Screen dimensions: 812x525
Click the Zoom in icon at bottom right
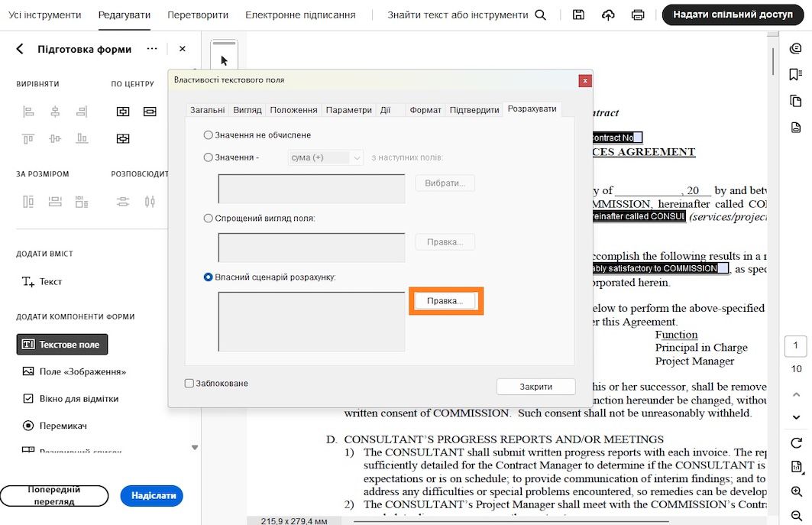(x=796, y=491)
